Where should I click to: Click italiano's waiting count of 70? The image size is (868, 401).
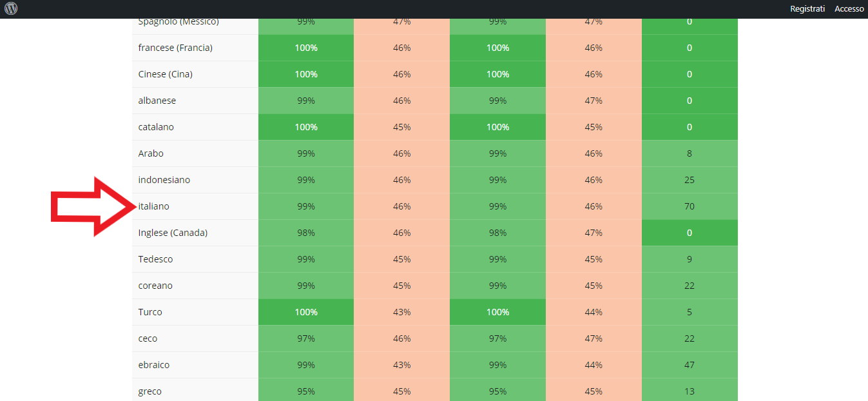(690, 206)
